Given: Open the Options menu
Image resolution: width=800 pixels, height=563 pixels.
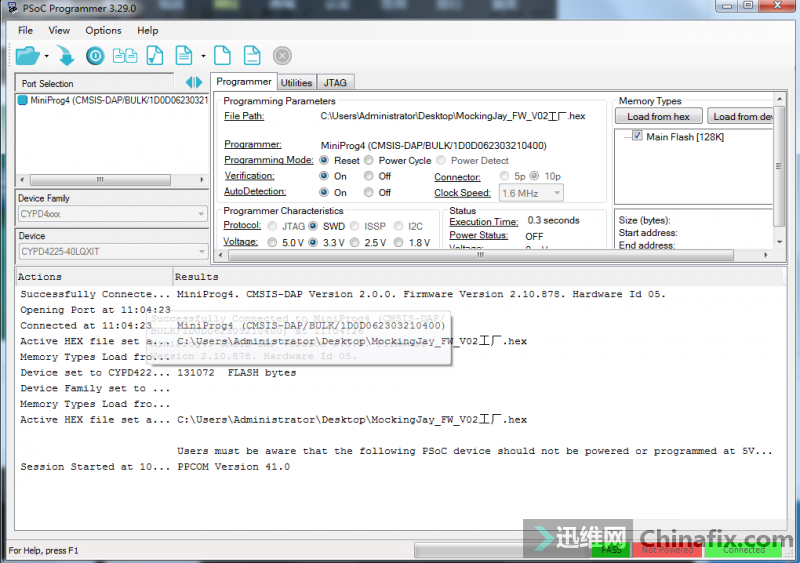Looking at the screenshot, I should coord(103,31).
